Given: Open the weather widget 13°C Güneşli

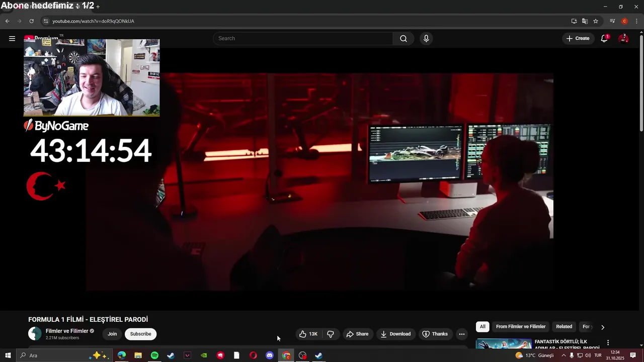Looking at the screenshot, I should click(x=534, y=355).
